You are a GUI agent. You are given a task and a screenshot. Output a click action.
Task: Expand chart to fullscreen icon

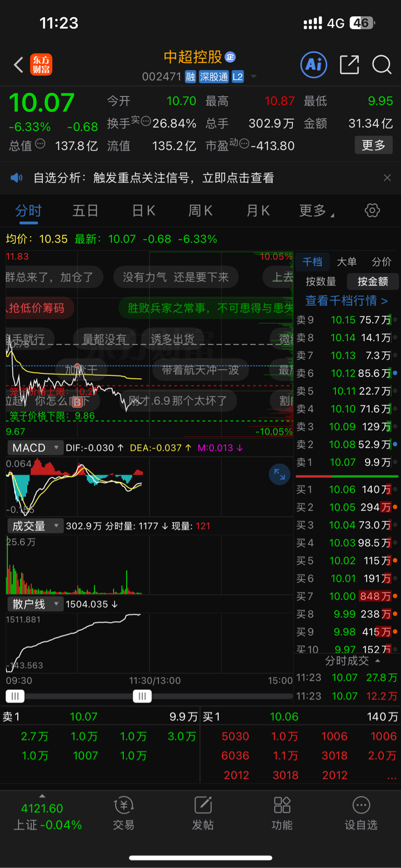point(279,474)
